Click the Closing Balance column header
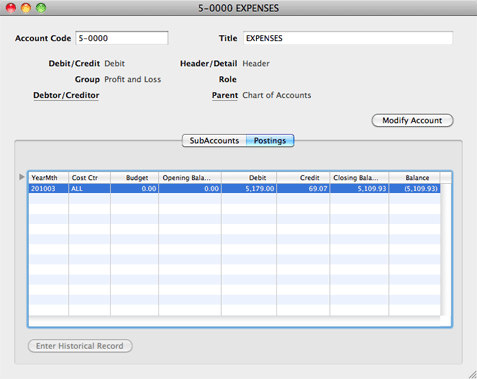The width and height of the screenshot is (477, 379). pos(359,178)
